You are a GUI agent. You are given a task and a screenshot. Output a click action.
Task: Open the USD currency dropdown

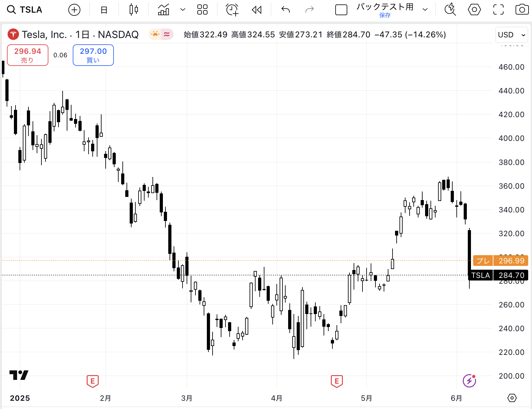(511, 35)
